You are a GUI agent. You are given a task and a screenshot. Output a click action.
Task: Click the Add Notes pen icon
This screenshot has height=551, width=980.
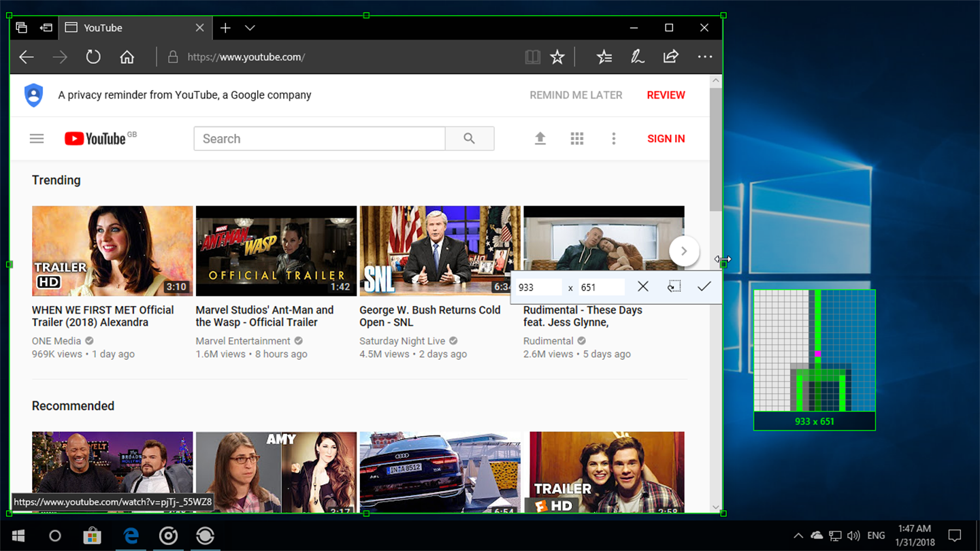637,57
